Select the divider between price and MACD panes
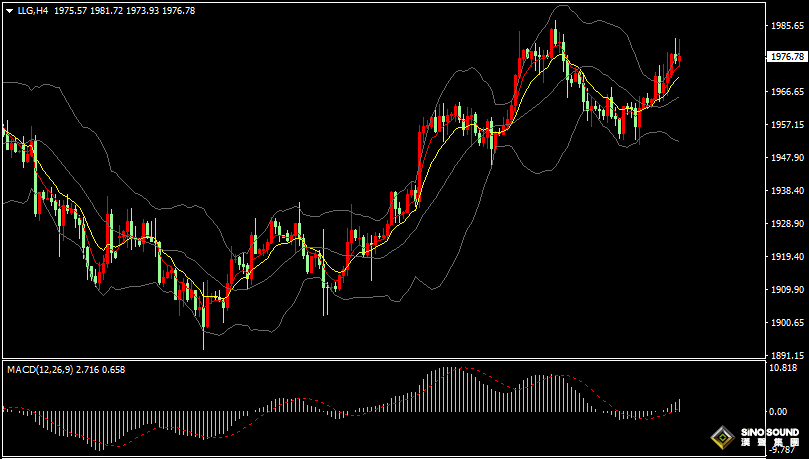 (x=400, y=360)
